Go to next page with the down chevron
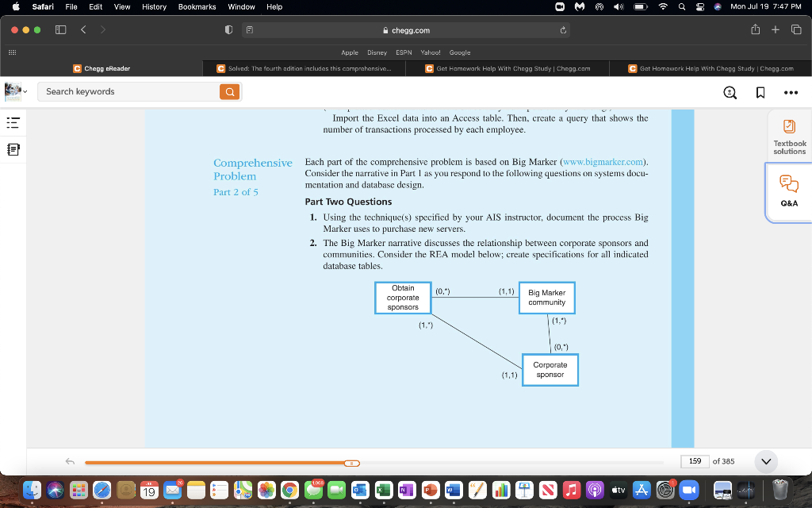 (765, 460)
